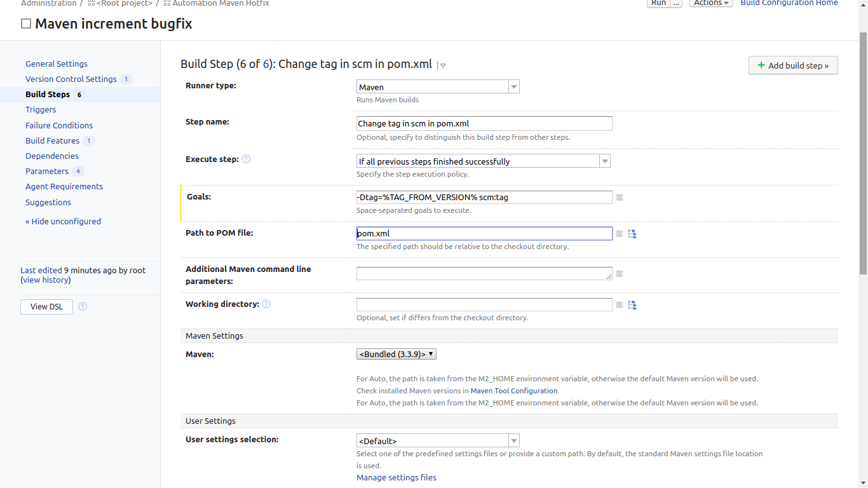Click square icon before Maven increment bugfix title
868x488 pixels.
click(x=26, y=24)
